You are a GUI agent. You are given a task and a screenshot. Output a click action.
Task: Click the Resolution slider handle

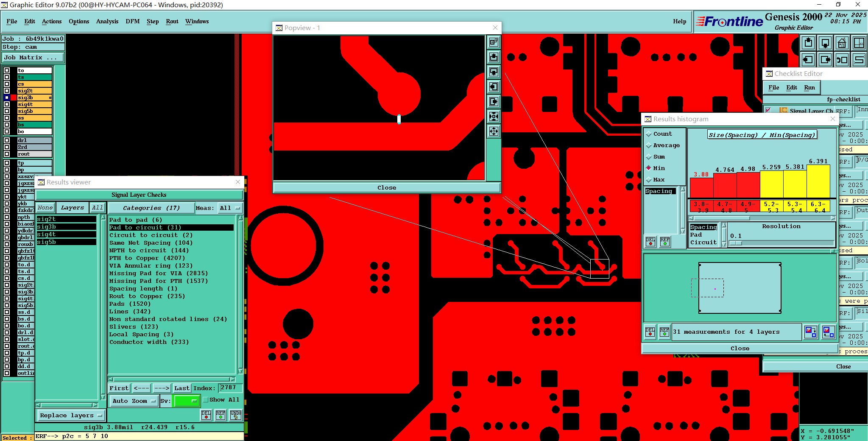[x=736, y=243]
